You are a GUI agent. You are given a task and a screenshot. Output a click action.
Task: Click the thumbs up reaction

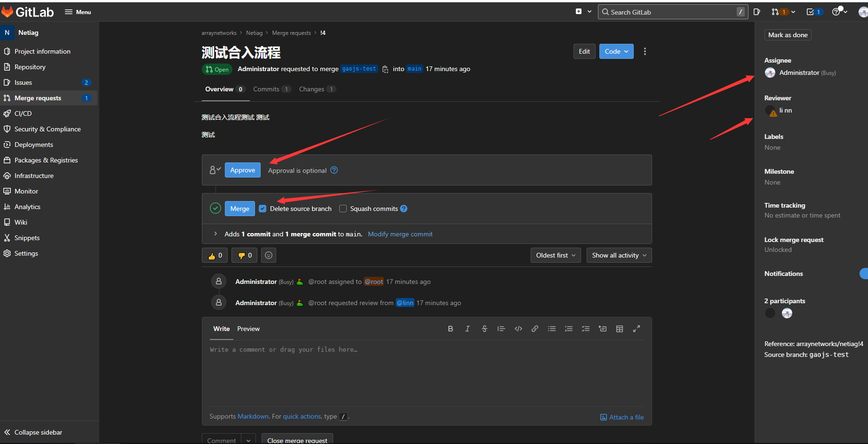(x=215, y=255)
